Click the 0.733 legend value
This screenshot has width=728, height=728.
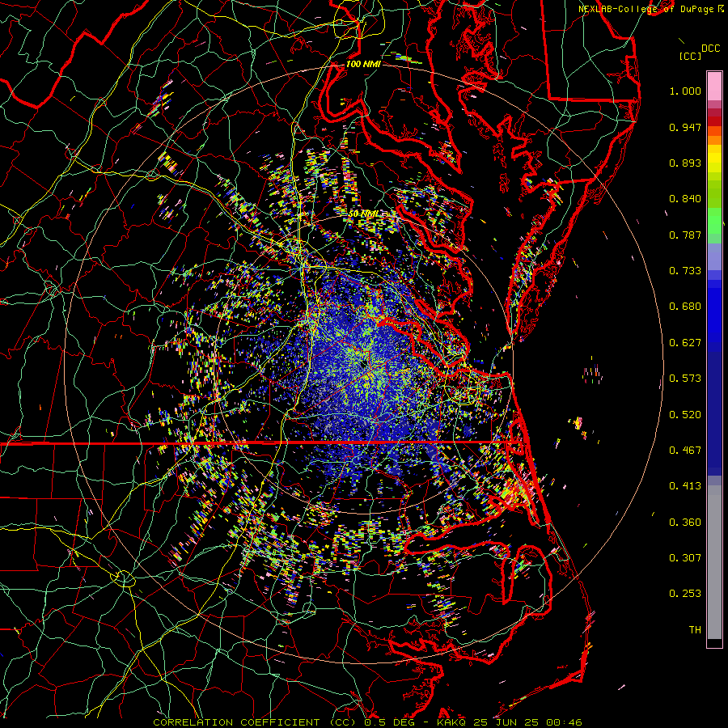point(685,271)
